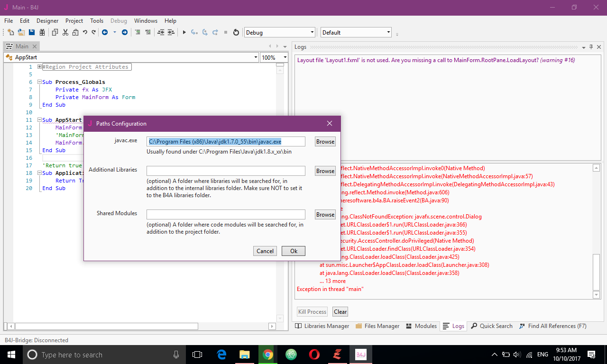This screenshot has height=364, width=607.
Task: Click the Additional Libraries input field
Action: tap(226, 171)
